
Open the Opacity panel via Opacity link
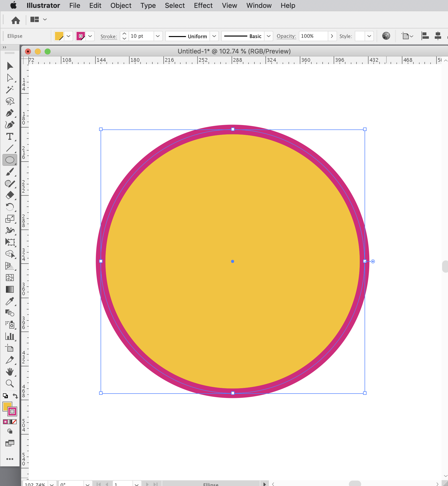click(x=286, y=36)
